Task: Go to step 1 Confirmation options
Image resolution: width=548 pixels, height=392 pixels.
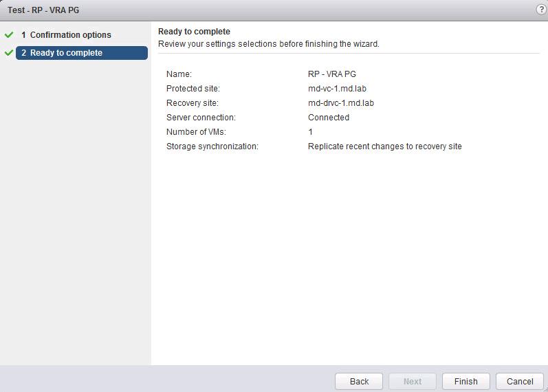Action: point(66,34)
